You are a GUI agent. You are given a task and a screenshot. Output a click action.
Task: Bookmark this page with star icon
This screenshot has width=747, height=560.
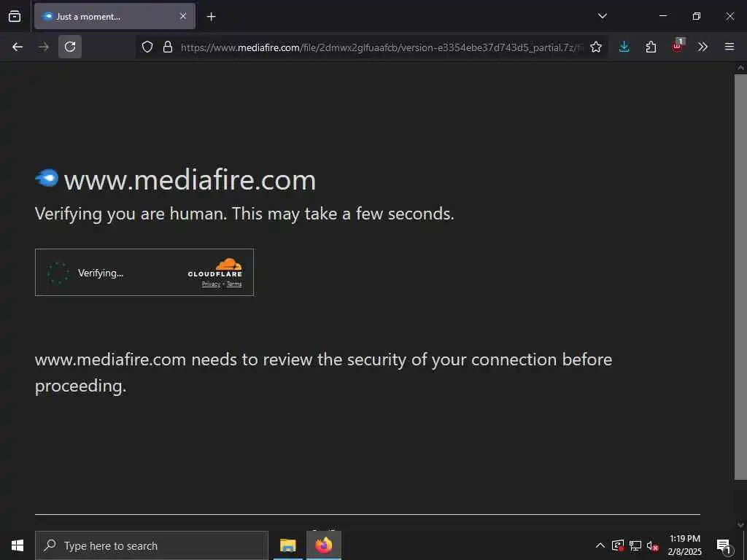coord(595,47)
